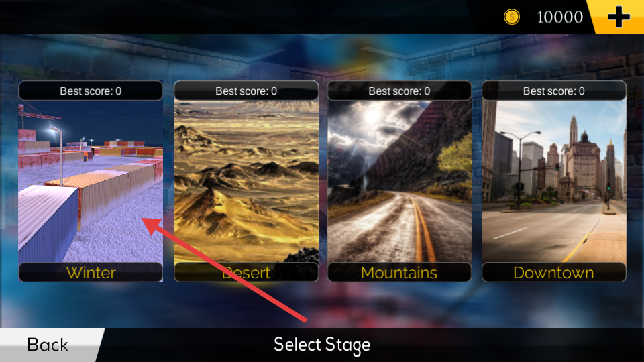
Task: Select the Downtown stage thumbnail
Action: point(554,182)
